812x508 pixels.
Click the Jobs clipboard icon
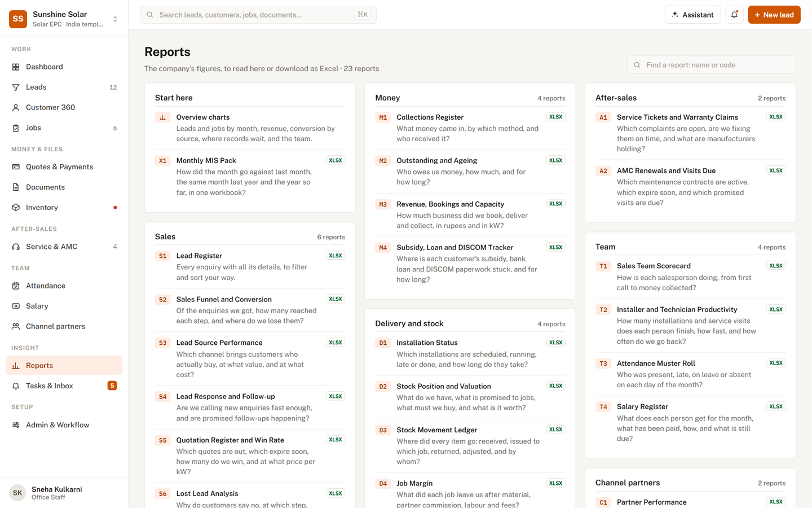click(16, 128)
